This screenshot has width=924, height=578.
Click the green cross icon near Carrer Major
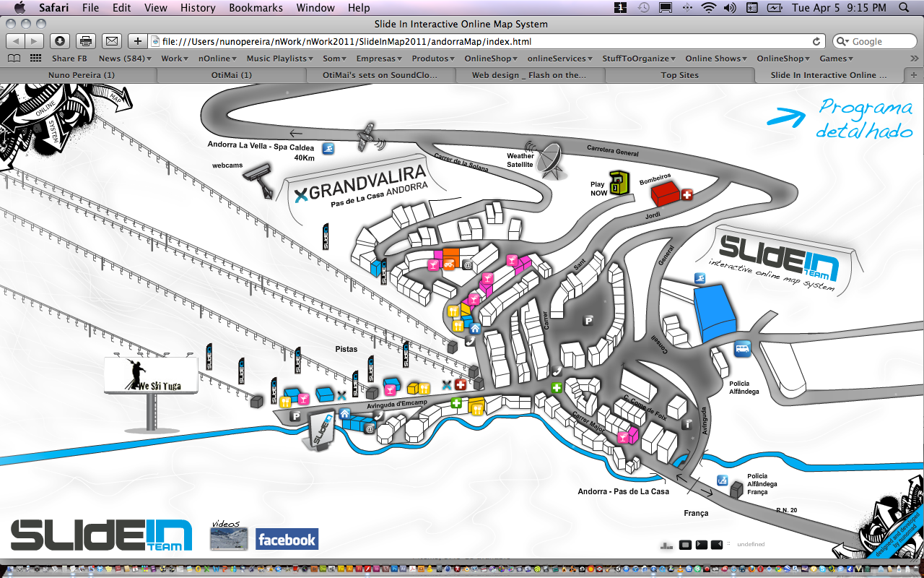tap(557, 388)
